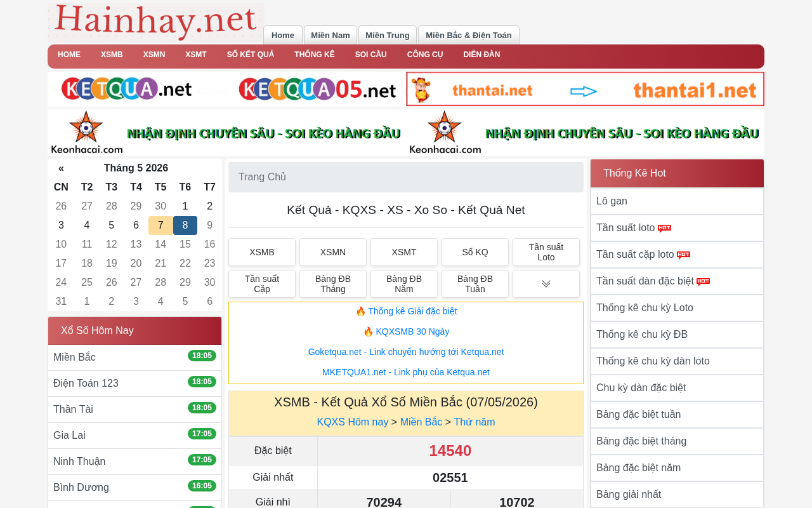
Task: Go to previous month in calendar
Action: point(61,168)
